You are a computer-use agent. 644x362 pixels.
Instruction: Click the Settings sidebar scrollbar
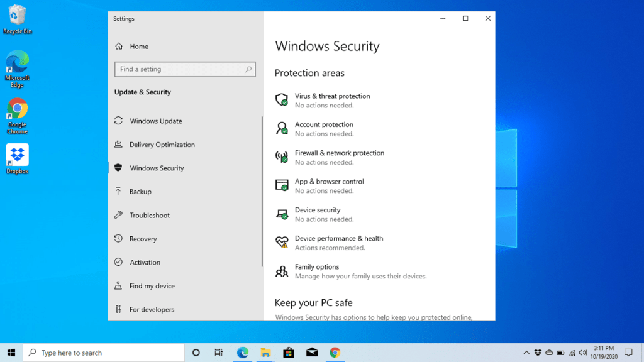point(262,192)
